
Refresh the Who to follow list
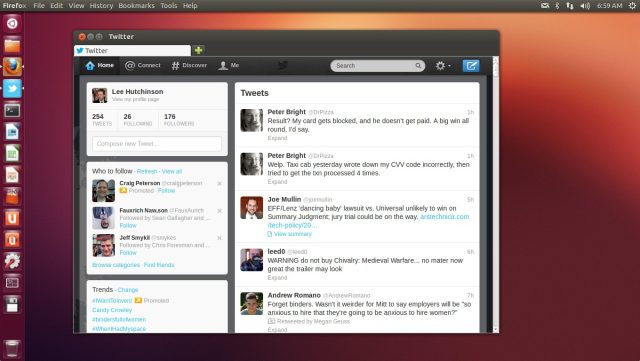coord(147,172)
